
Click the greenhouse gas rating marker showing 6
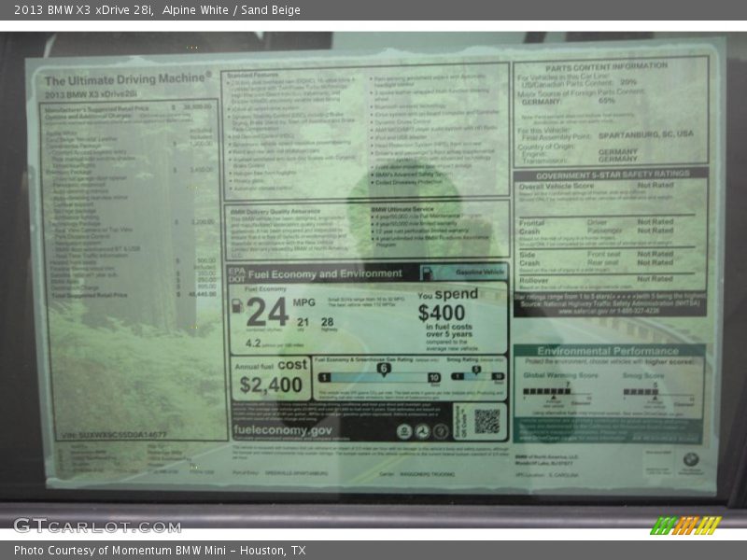[384, 369]
